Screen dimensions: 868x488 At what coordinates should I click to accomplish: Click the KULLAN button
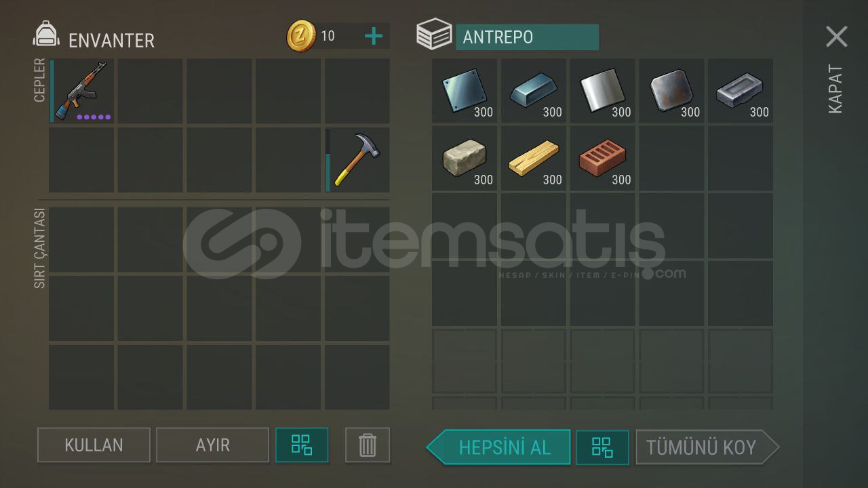pos(94,445)
